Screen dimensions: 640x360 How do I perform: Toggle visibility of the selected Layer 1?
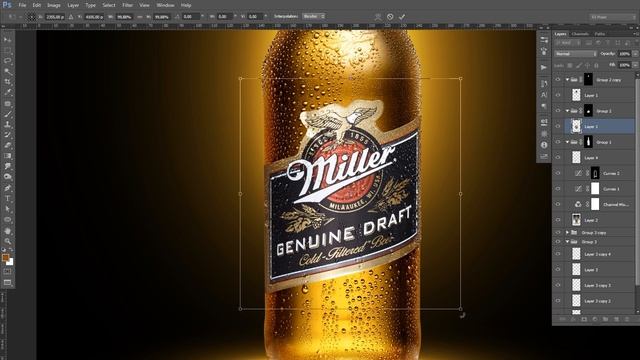[558, 127]
